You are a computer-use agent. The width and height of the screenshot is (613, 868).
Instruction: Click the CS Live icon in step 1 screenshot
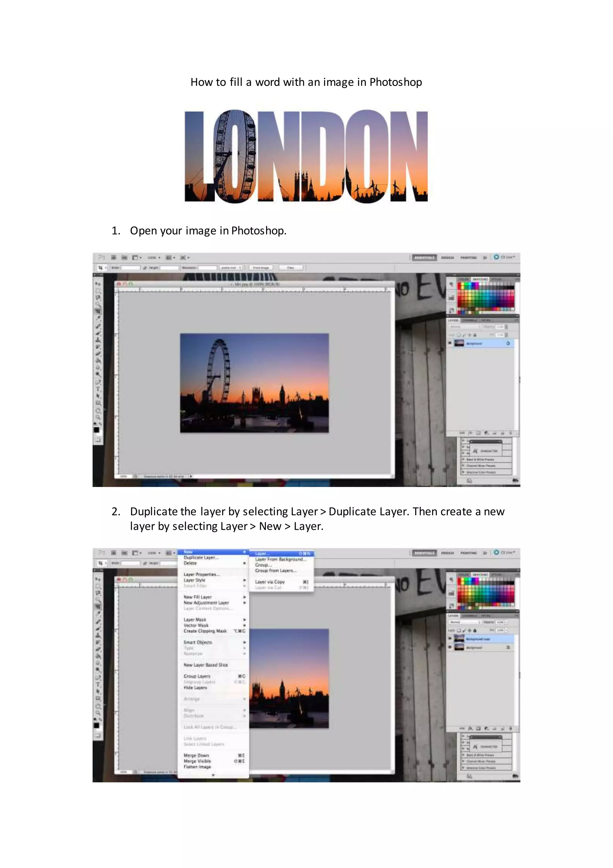click(x=496, y=257)
